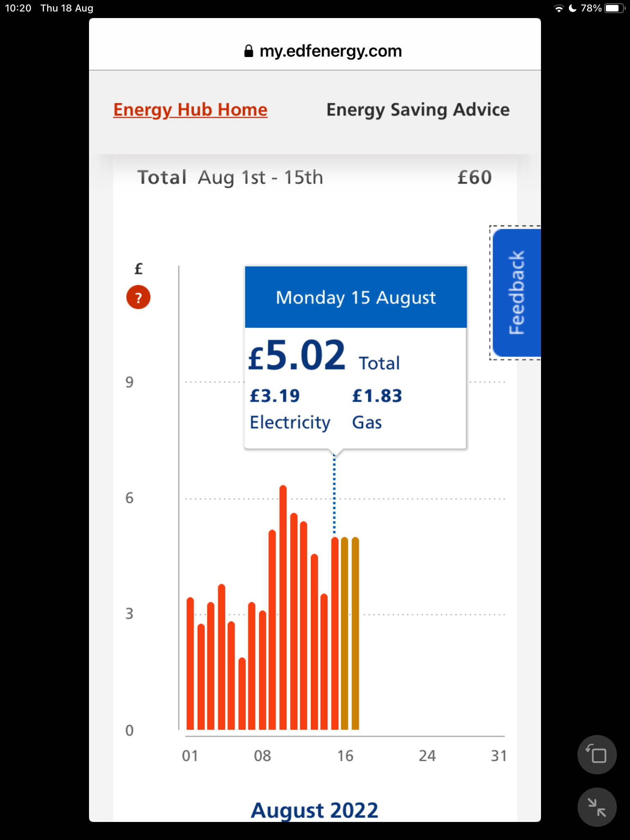Select the tallest bar on the chart
The height and width of the screenshot is (840, 630).
283,607
